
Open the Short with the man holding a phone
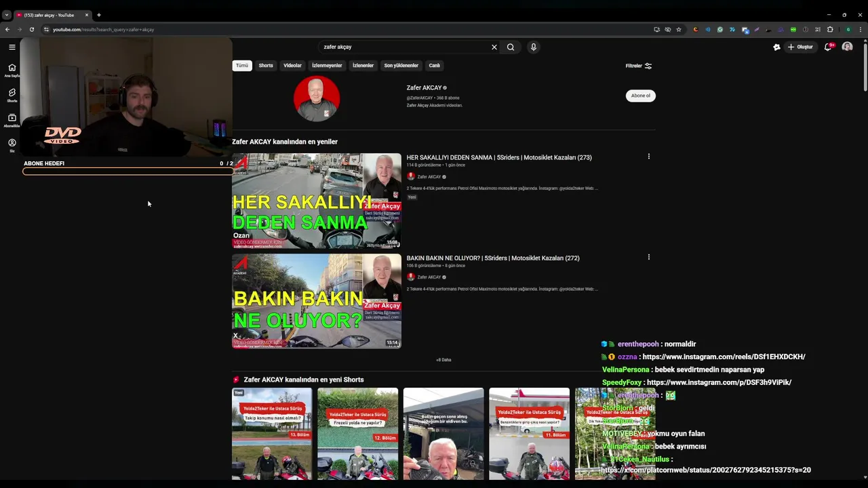point(443,434)
